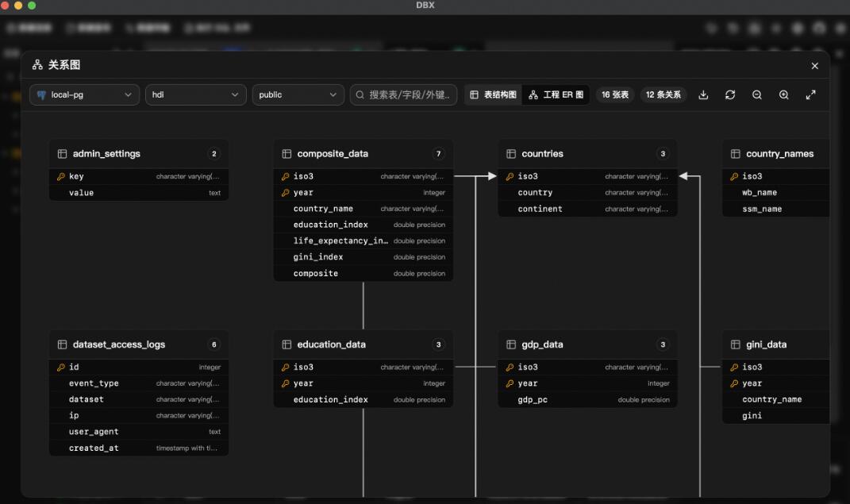The width and height of the screenshot is (850, 504).
Task: Click key icon of gdp_data year column
Action: click(510, 383)
